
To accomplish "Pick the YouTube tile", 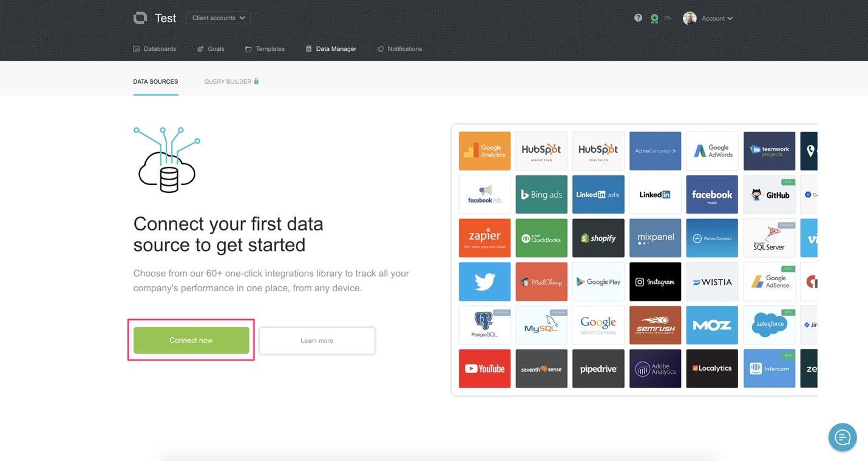I will (484, 368).
